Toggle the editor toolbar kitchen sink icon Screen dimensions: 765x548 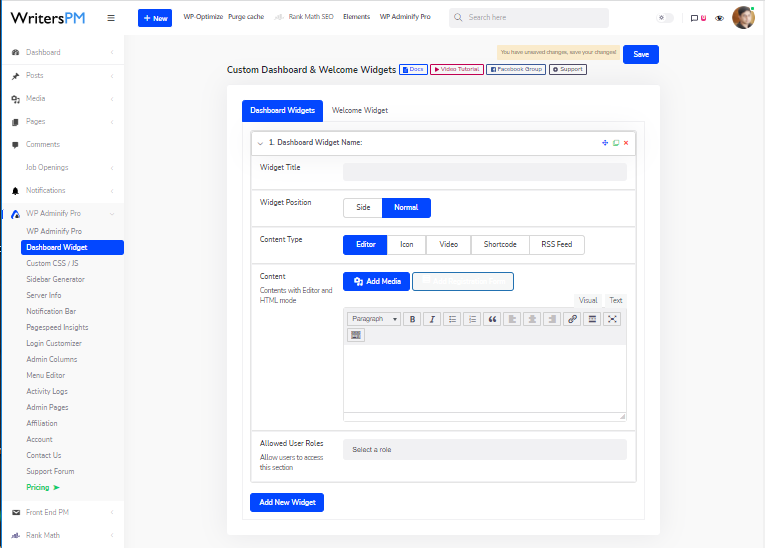click(356, 335)
